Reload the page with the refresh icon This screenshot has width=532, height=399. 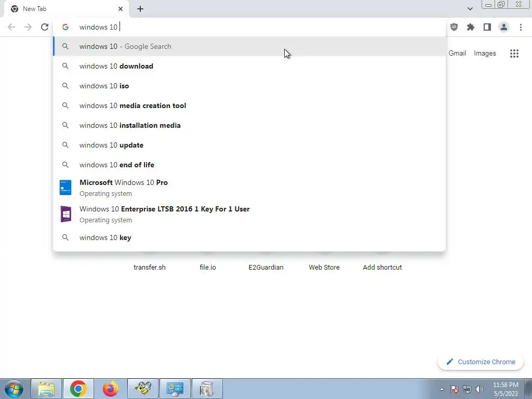[x=45, y=27]
